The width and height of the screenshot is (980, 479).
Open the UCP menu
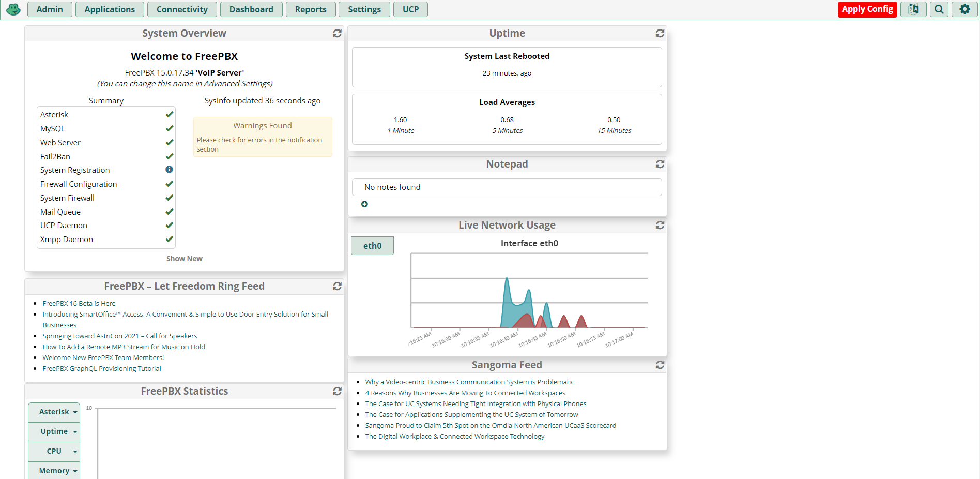(411, 9)
